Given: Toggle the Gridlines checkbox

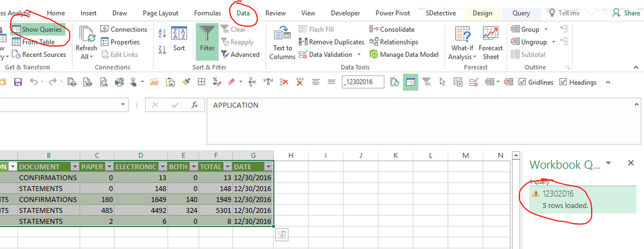Looking at the screenshot, I should [x=522, y=82].
